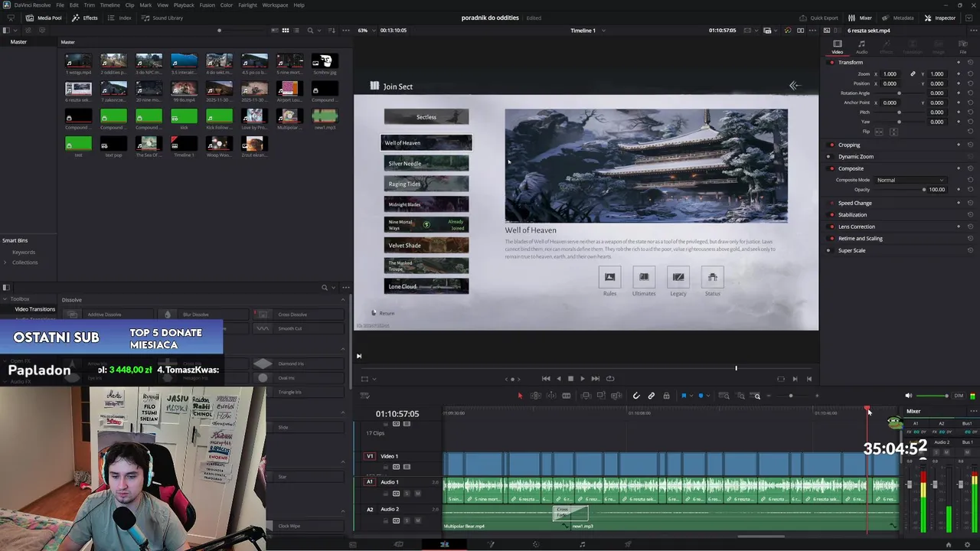This screenshot has height=551, width=980.
Task: Enable the Super Scale toggle
Action: tap(830, 250)
